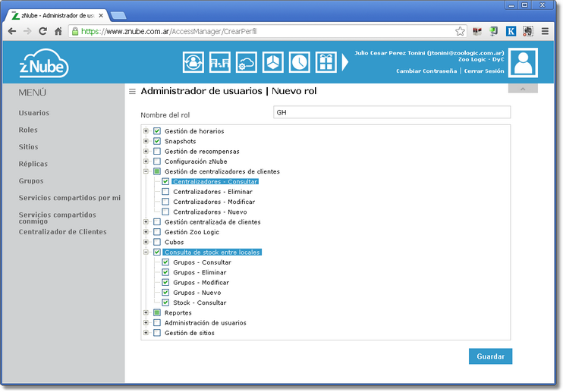Expand the Reportes tree node
This screenshot has height=392, width=563.
(x=146, y=312)
